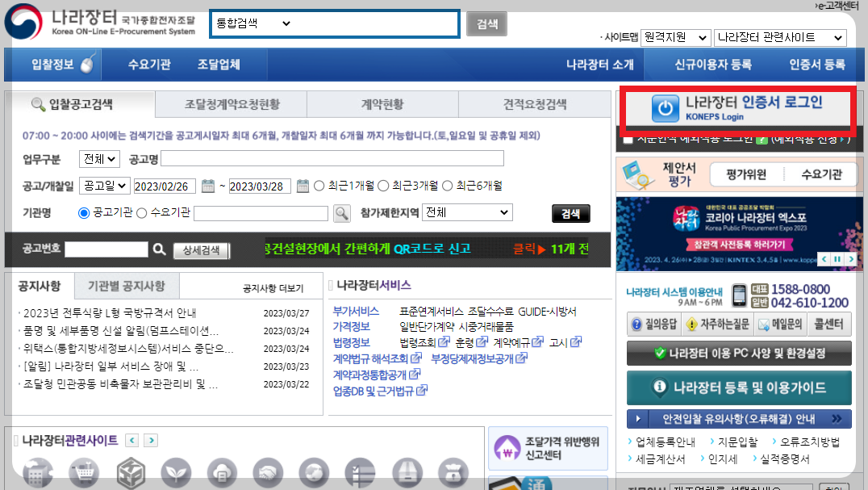Click the 공고번호 input field
This screenshot has width=868, height=490.
tap(106, 249)
